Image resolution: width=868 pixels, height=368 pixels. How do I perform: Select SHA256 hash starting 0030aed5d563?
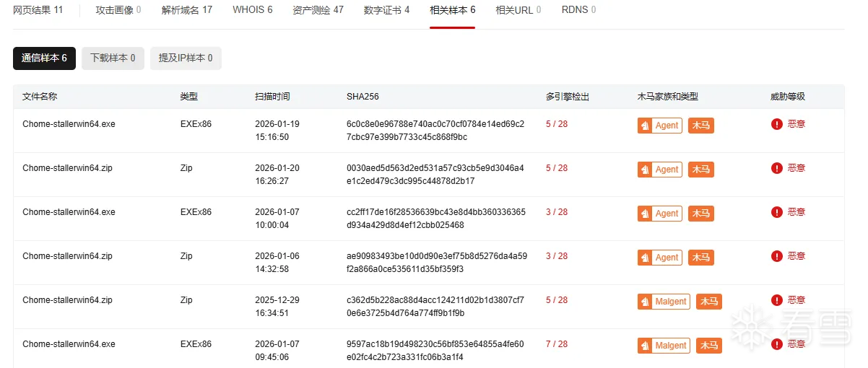tap(435, 175)
